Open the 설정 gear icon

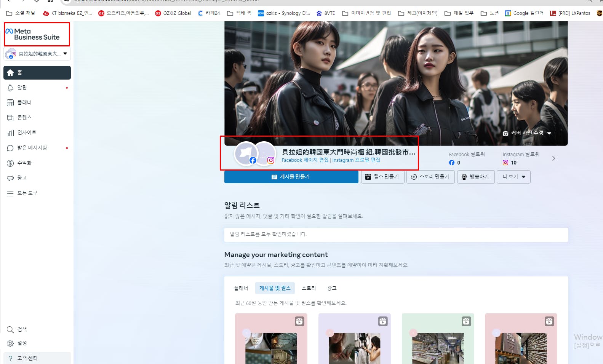pyautogui.click(x=10, y=343)
